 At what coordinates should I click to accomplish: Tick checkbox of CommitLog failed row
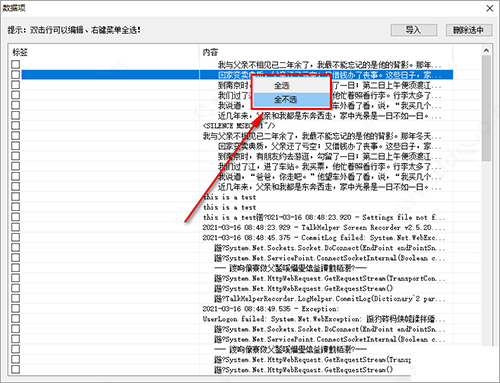click(x=15, y=237)
